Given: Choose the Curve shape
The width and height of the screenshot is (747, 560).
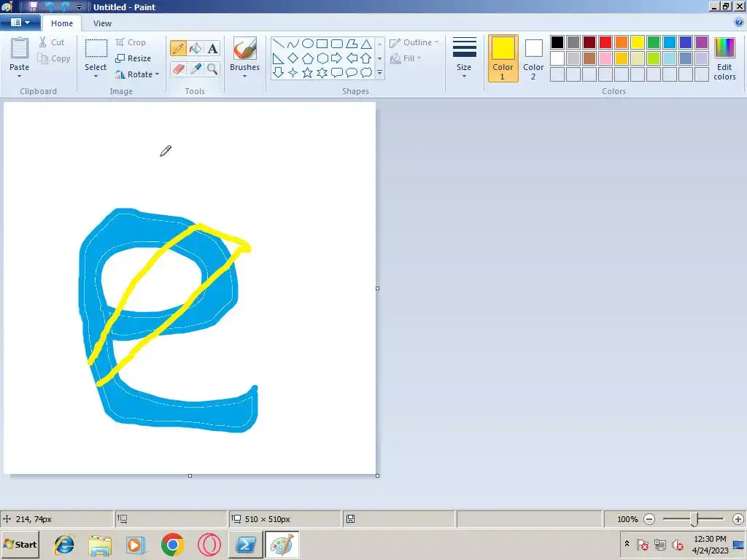Looking at the screenshot, I should click(x=293, y=44).
